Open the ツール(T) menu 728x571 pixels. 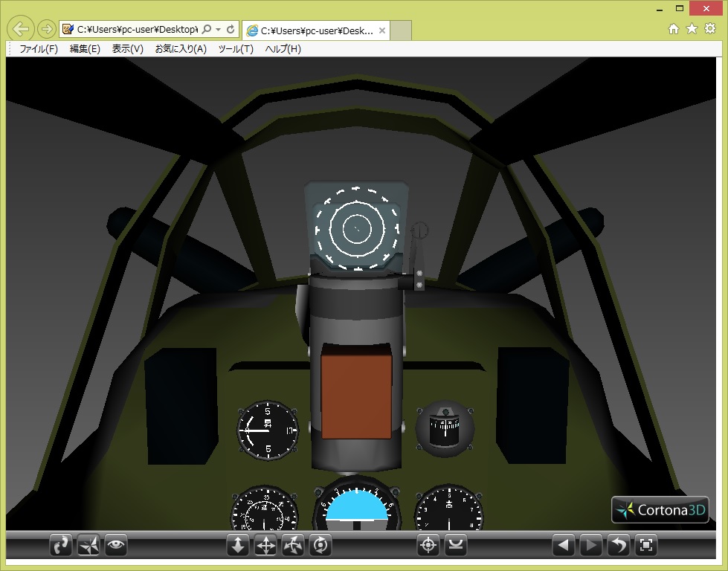236,49
